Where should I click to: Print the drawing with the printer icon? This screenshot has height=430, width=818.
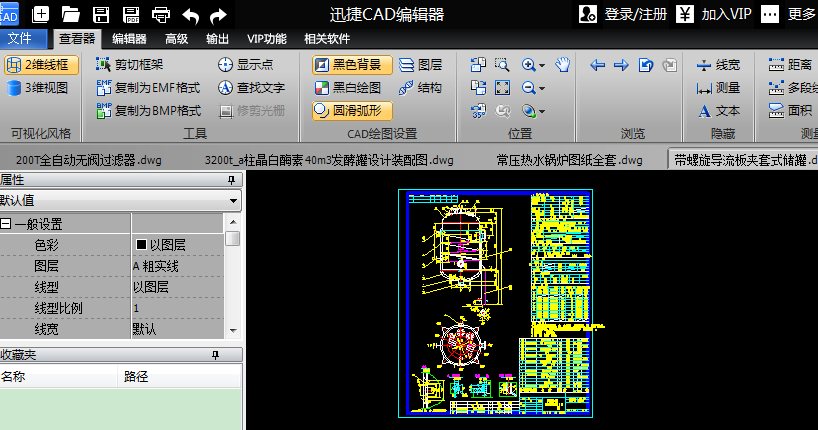click(x=161, y=15)
